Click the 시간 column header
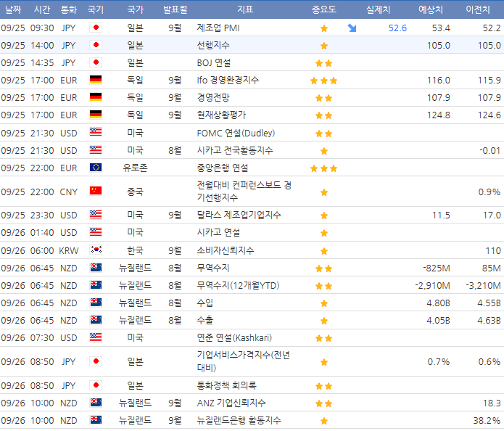 [x=42, y=9]
